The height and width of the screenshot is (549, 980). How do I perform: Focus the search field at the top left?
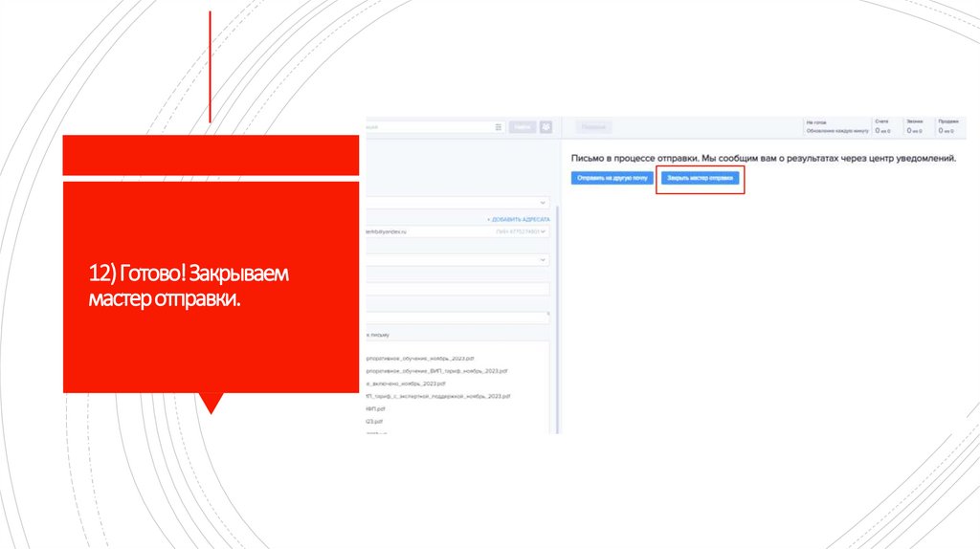point(434,127)
